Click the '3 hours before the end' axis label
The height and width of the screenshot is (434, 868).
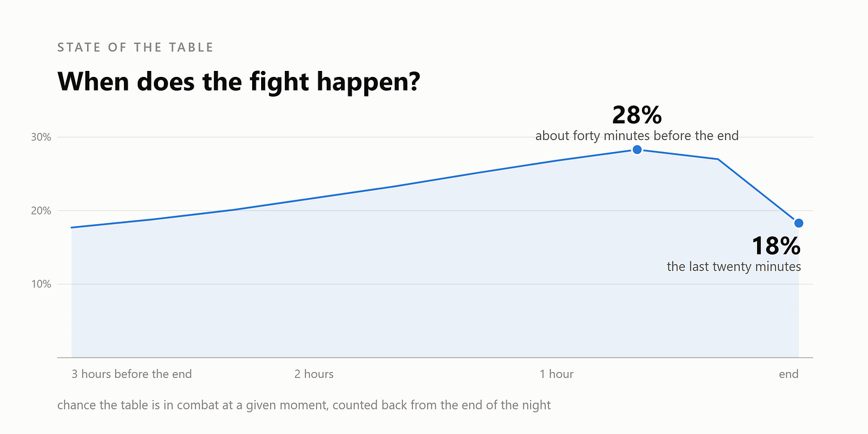(132, 374)
